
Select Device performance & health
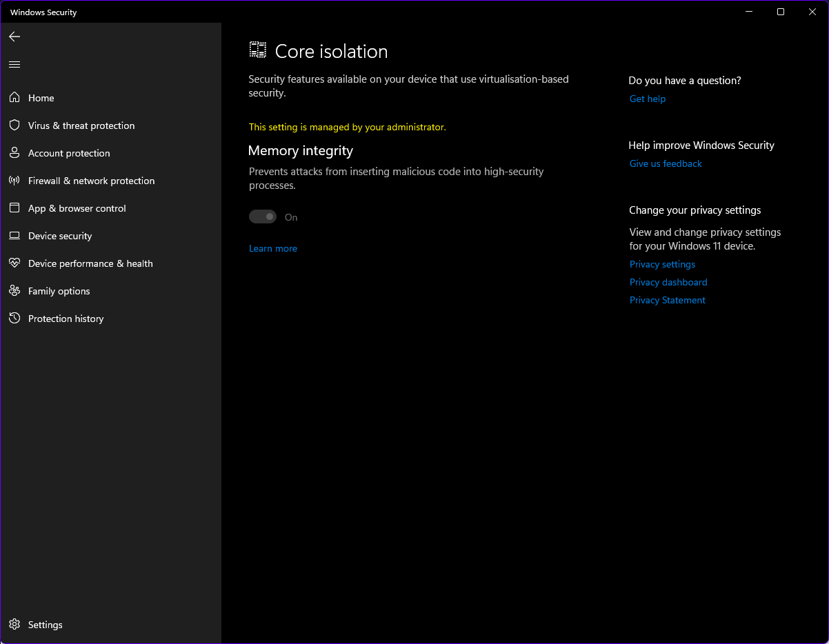point(90,263)
